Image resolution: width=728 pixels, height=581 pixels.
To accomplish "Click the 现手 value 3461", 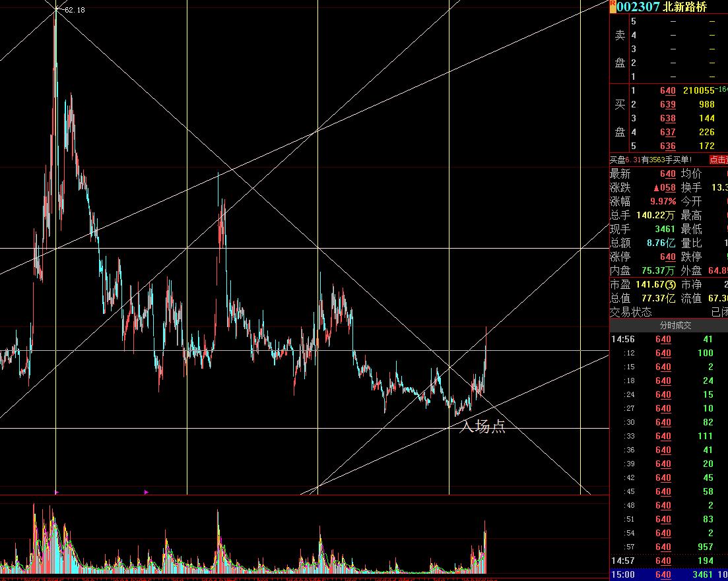I will click(665, 229).
